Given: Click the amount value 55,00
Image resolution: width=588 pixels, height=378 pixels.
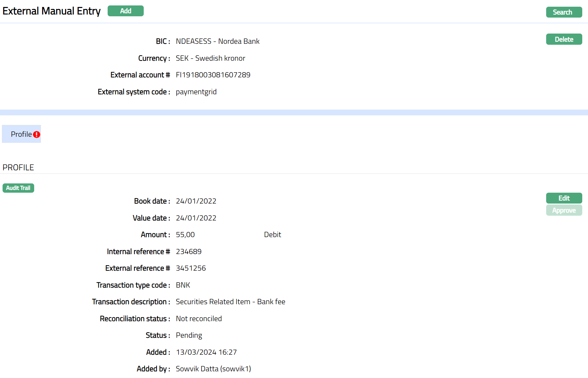Looking at the screenshot, I should point(185,235).
